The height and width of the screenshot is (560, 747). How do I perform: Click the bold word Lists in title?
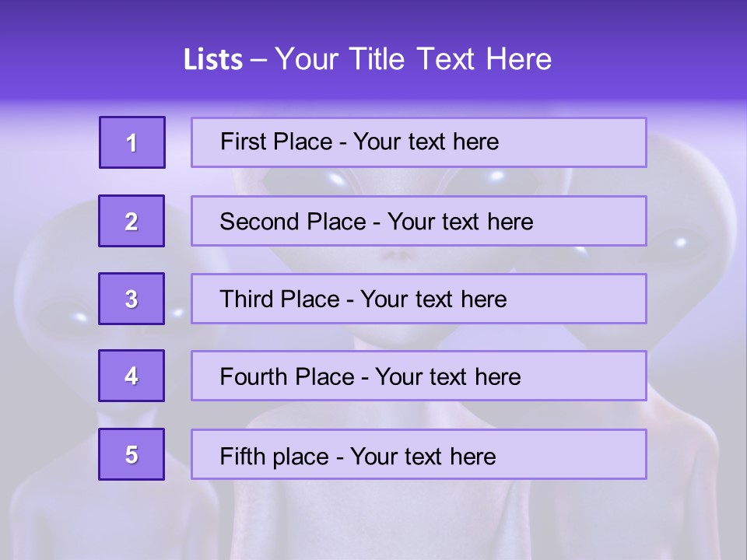(213, 59)
